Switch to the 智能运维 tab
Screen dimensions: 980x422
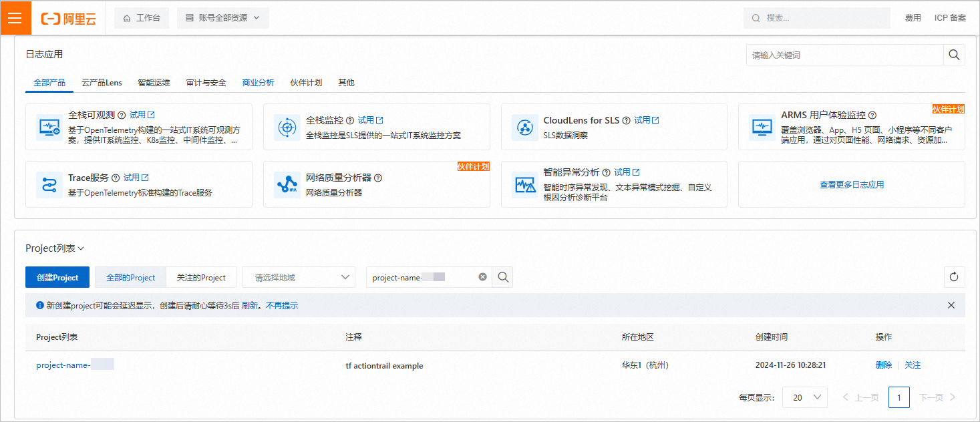(x=154, y=83)
